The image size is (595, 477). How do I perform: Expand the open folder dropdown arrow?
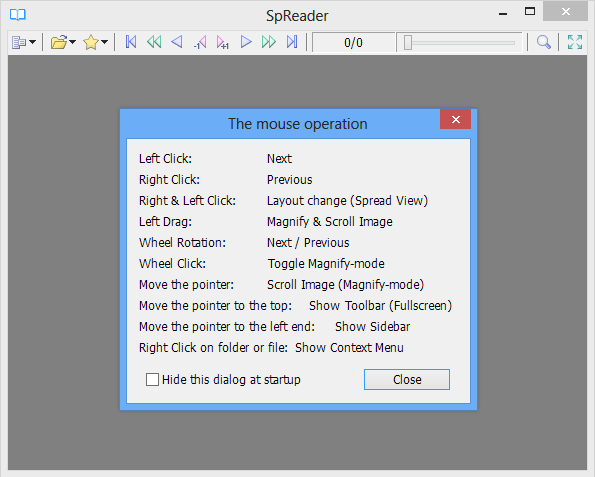[72, 42]
